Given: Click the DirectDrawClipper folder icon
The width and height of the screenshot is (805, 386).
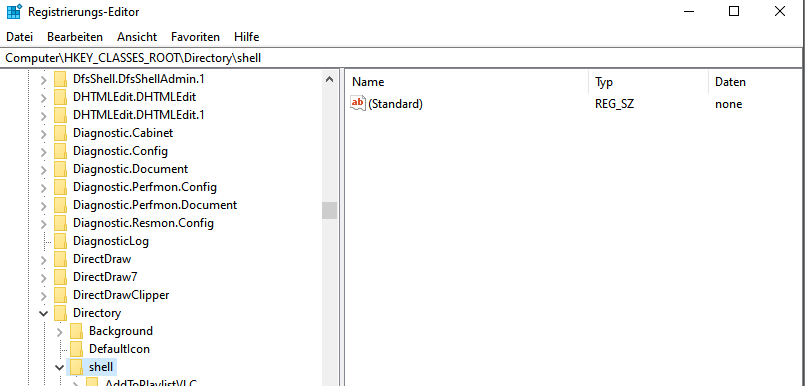Looking at the screenshot, I should pos(61,295).
